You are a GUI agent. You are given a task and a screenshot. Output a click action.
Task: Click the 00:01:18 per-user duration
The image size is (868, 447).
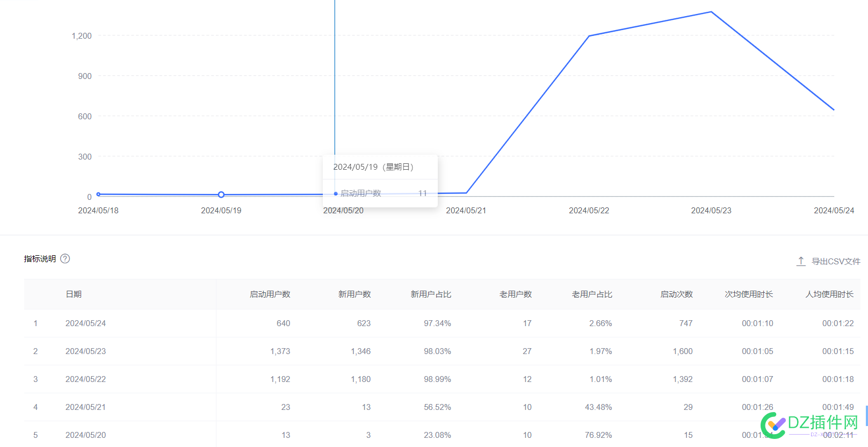click(838, 379)
